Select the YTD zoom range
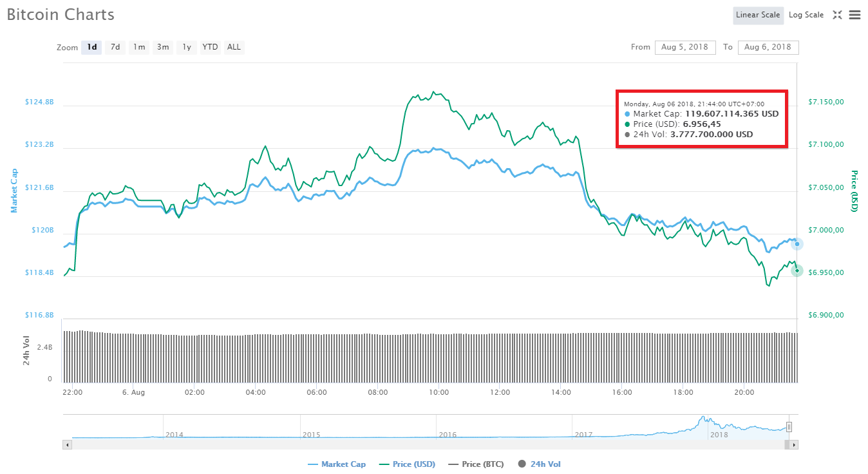868x474 pixels. click(x=209, y=47)
